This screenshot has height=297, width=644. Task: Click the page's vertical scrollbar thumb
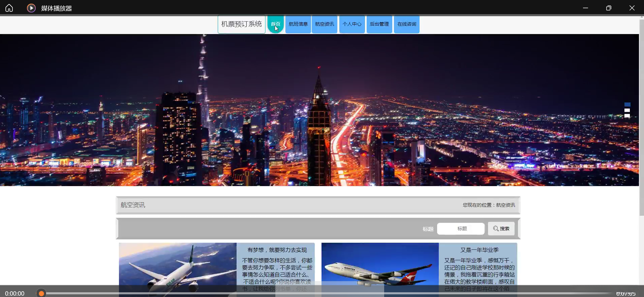[x=641, y=118]
